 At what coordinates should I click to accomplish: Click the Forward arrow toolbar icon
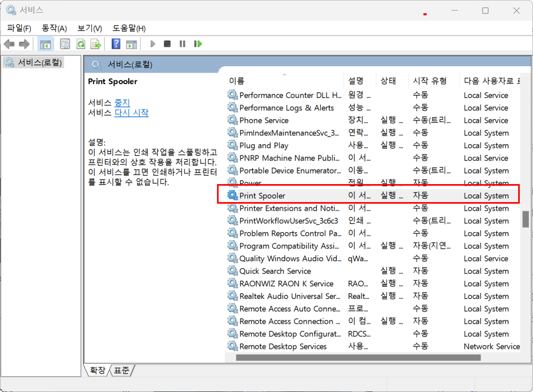pyautogui.click(x=24, y=44)
